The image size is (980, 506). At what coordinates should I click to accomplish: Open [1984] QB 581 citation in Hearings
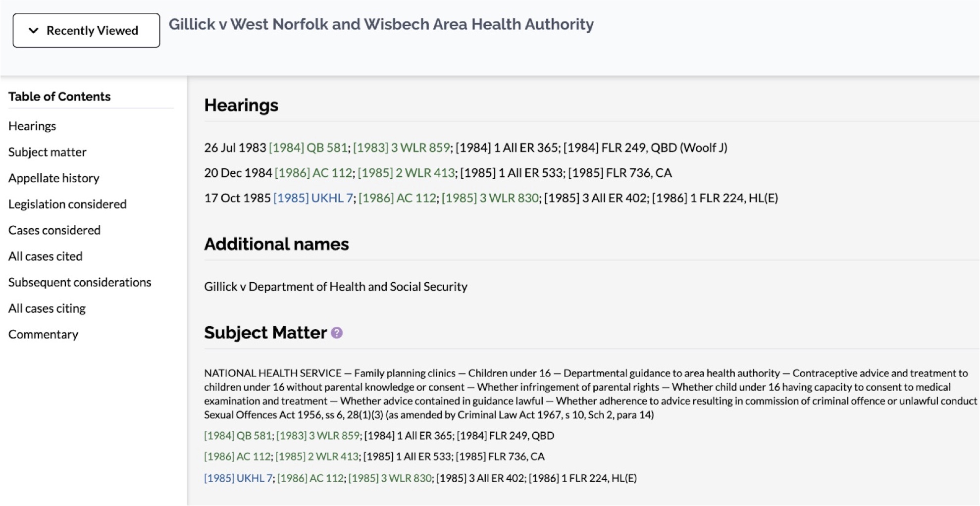pyautogui.click(x=308, y=148)
